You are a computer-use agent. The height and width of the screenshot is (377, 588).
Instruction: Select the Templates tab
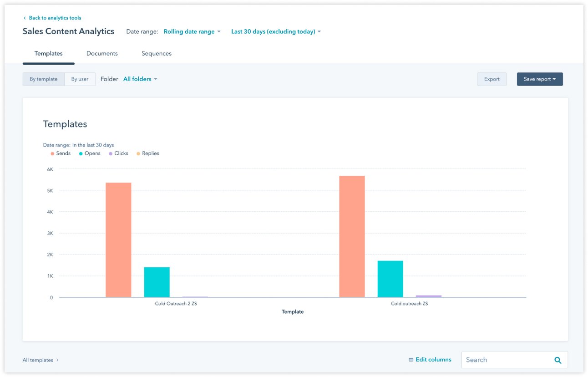tap(48, 53)
